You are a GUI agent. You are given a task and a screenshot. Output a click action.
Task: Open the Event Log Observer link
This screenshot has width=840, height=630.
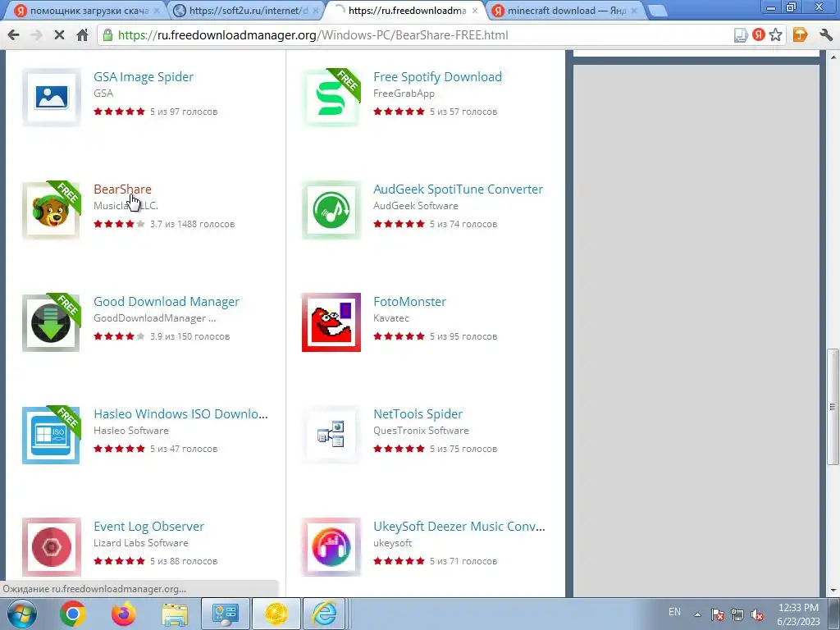coord(148,527)
